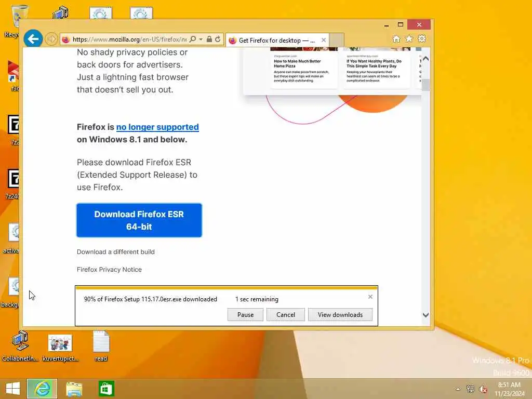This screenshot has width=532, height=399.
Task: Click the Healthy Plants article card
Action: [x=376, y=68]
